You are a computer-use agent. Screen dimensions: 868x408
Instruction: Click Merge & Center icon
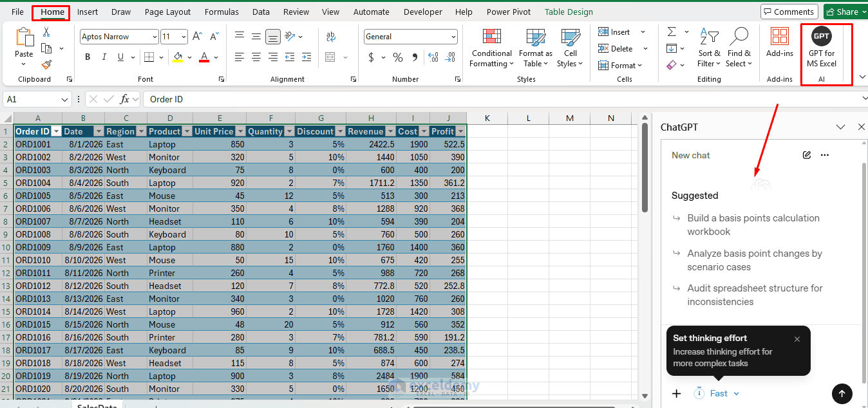[331, 57]
